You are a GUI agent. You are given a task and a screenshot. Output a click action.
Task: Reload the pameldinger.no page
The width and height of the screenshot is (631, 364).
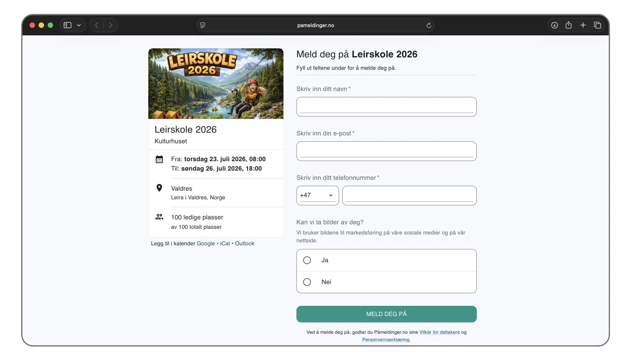click(x=428, y=25)
